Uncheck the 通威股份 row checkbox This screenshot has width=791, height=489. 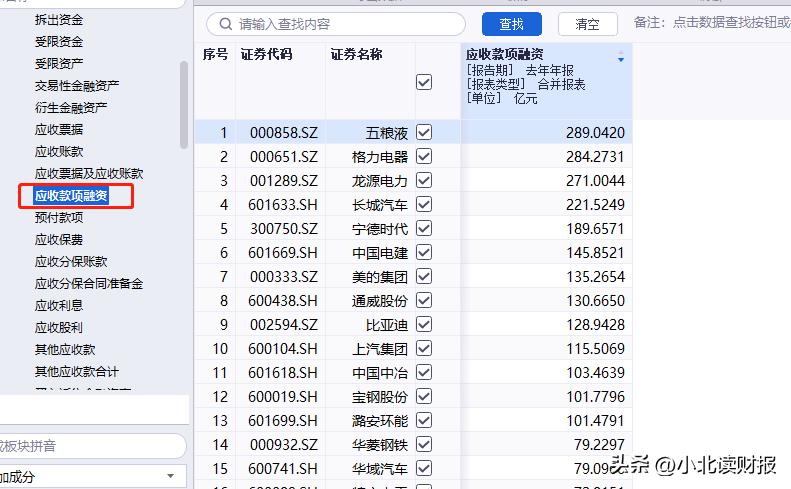pyautogui.click(x=424, y=300)
